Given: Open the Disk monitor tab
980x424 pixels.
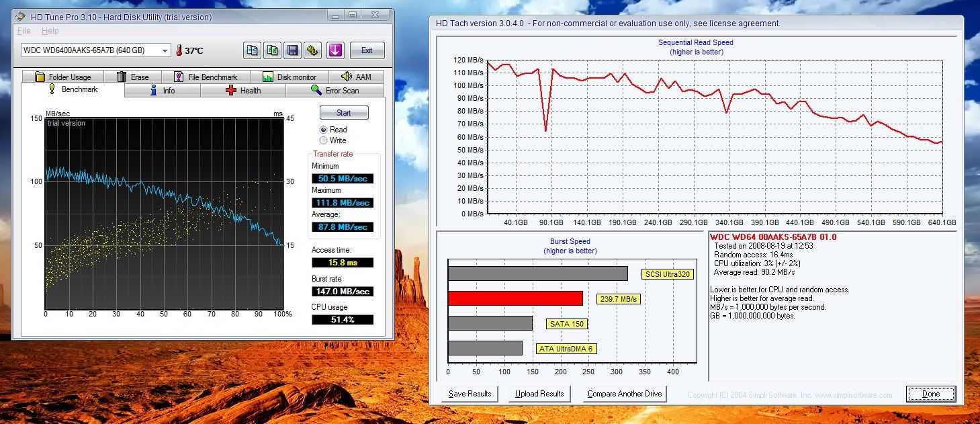Looking at the screenshot, I should coord(289,77).
